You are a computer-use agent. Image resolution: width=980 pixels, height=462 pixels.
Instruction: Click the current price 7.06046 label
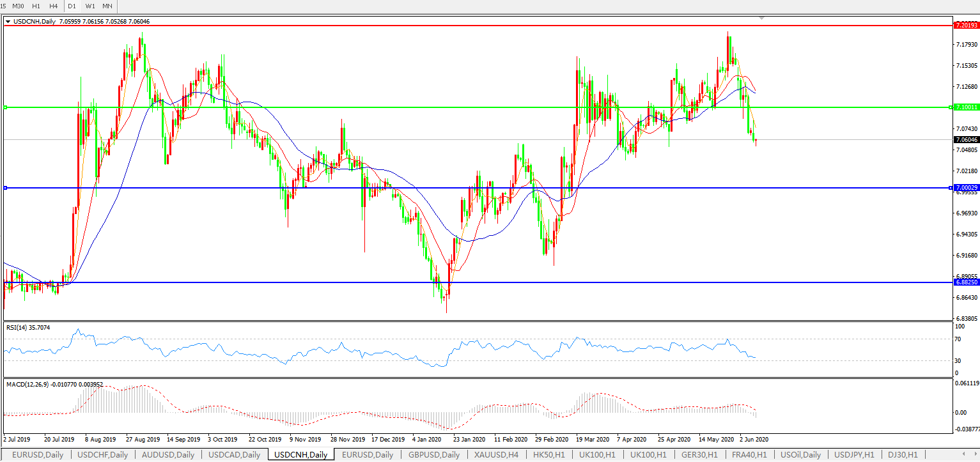click(x=965, y=139)
